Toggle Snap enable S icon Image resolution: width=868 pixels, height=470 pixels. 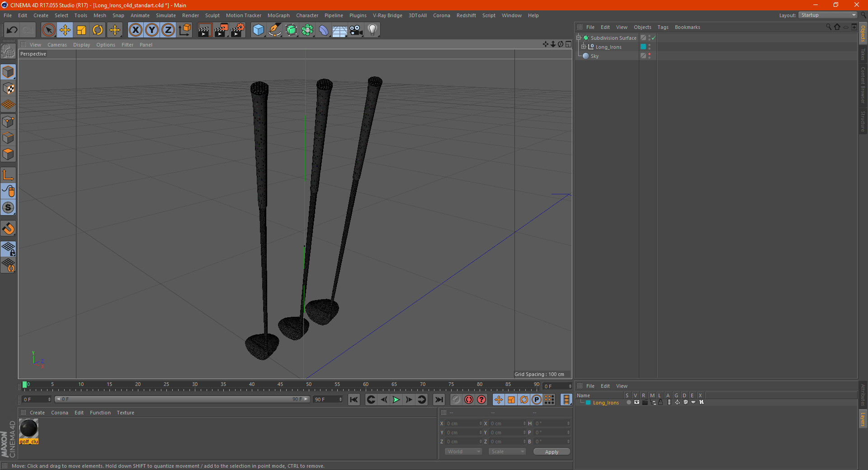point(8,208)
